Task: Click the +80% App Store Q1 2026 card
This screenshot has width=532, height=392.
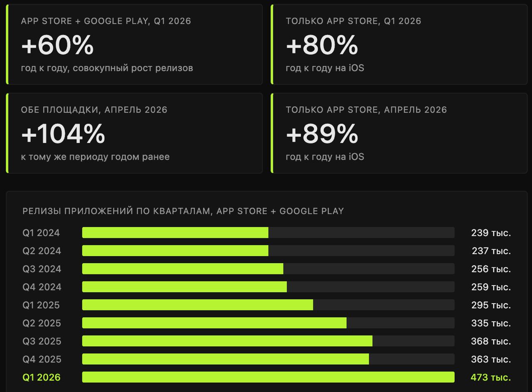Action: (399, 44)
